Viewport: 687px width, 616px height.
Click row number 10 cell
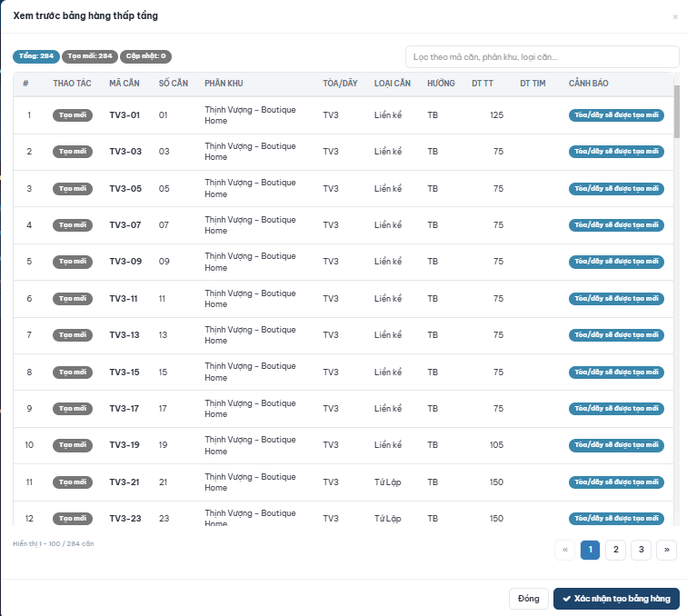point(29,445)
